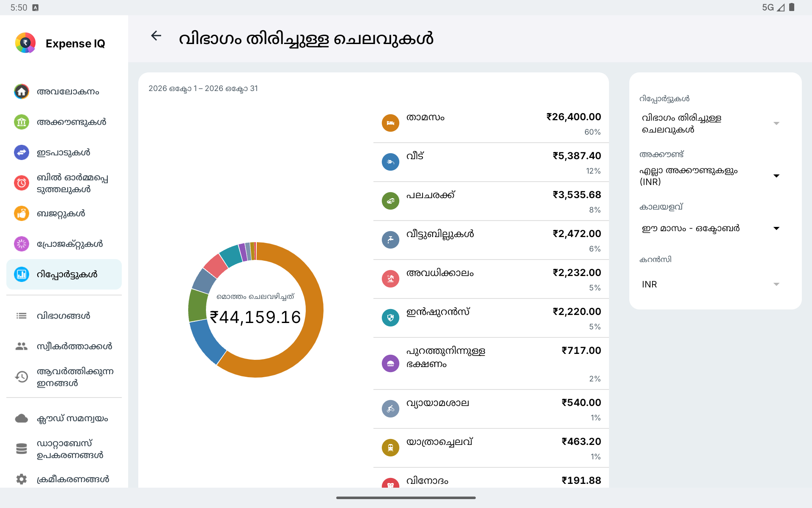The image size is (812, 508).
Task: Open റിപ്പോർട്ടുകൾ chart icon
Action: coord(22,274)
